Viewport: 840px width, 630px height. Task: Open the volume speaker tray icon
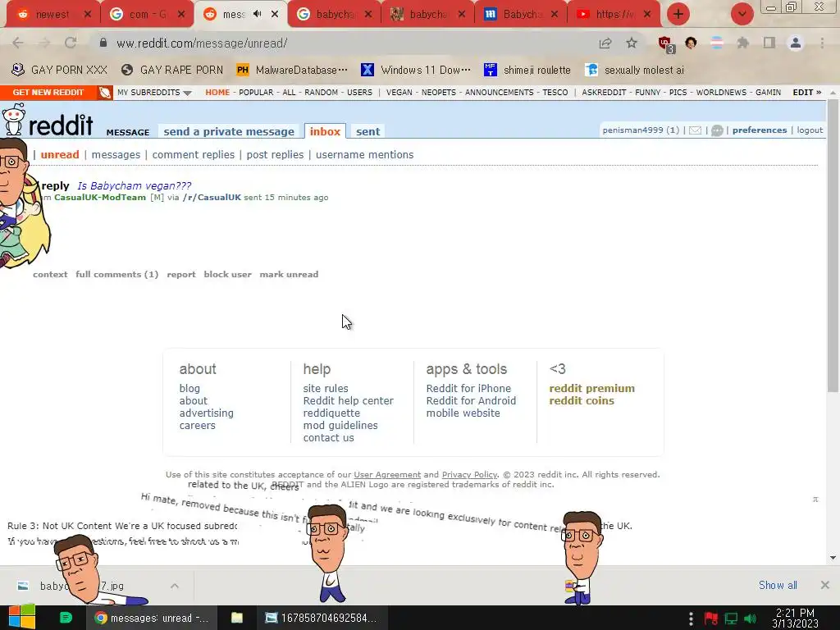click(750, 619)
